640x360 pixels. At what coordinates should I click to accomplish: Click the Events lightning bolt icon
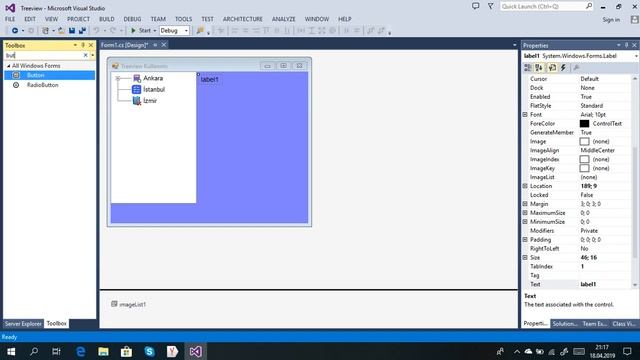click(x=563, y=68)
